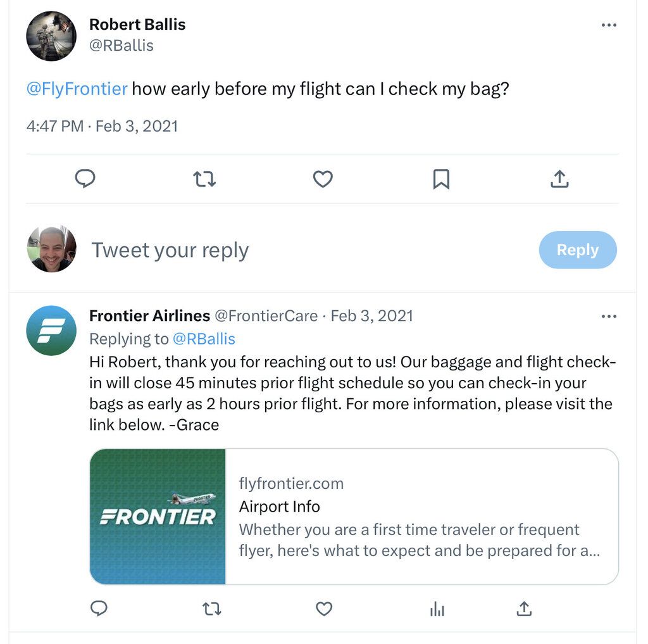Open the @FlyFrontier mention link

click(x=77, y=89)
